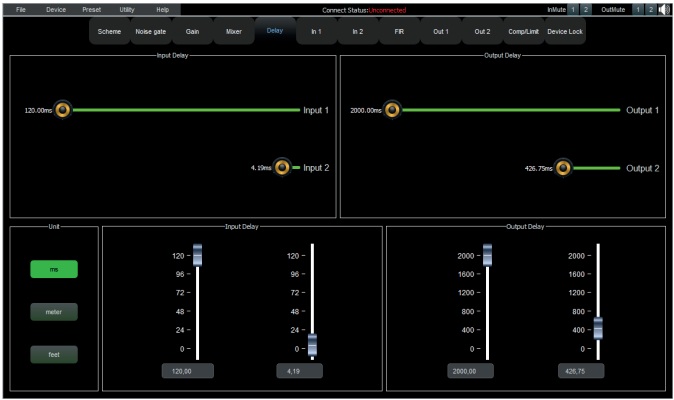Viewport: 674px width, 400px height.
Task: Click the Device Lock button
Action: coord(565,32)
